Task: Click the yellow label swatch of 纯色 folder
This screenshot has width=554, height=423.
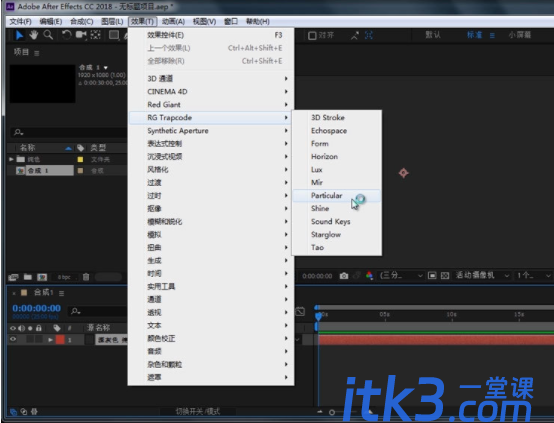Action: [80, 159]
